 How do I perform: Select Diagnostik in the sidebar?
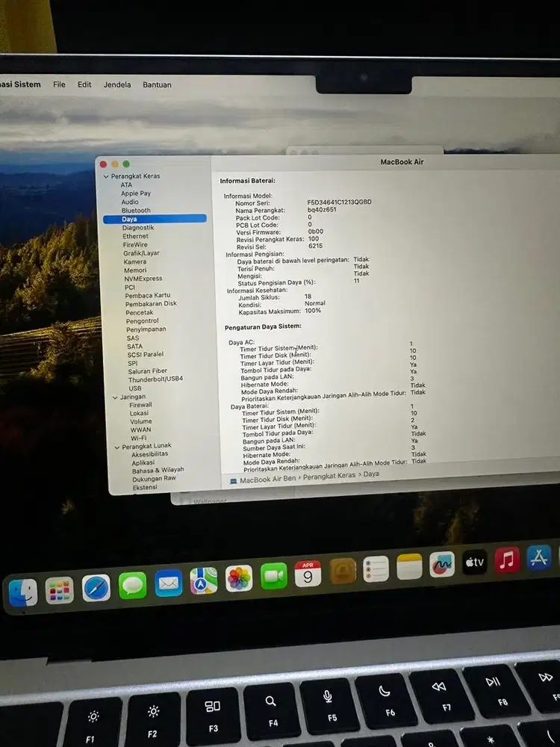pyautogui.click(x=138, y=228)
